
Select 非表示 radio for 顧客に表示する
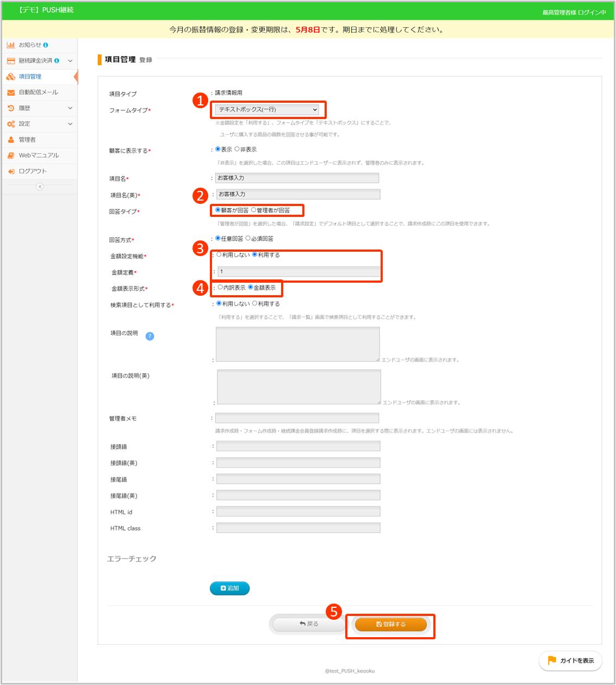237,150
